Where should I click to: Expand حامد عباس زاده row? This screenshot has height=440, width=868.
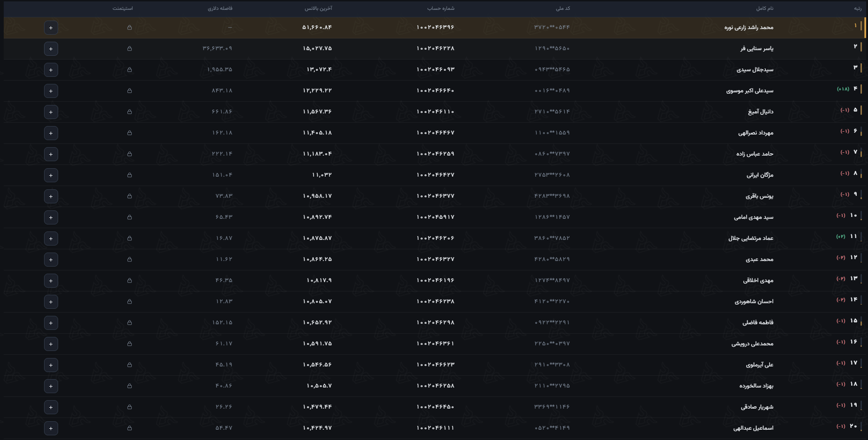point(51,154)
